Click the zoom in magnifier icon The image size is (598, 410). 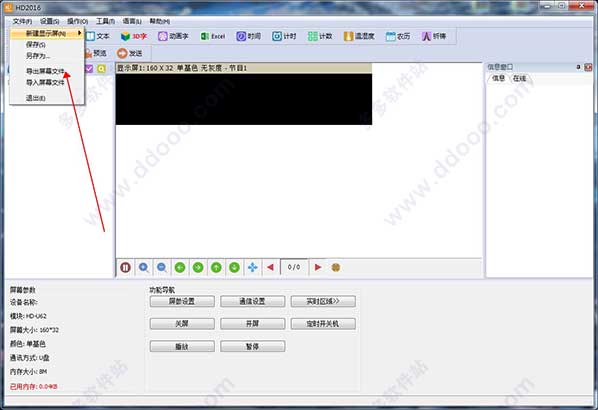tap(144, 267)
